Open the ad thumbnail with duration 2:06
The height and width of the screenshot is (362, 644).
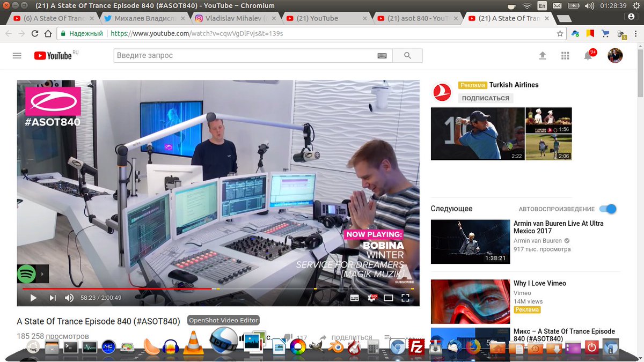pos(548,147)
